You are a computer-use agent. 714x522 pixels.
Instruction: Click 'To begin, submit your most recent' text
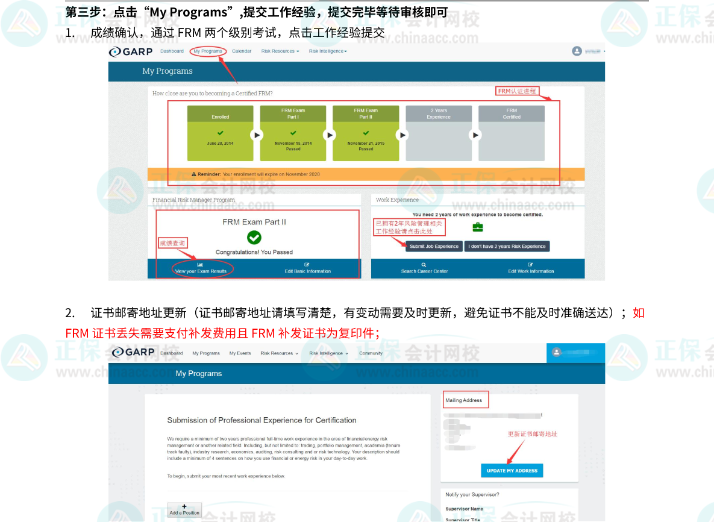tap(226, 476)
